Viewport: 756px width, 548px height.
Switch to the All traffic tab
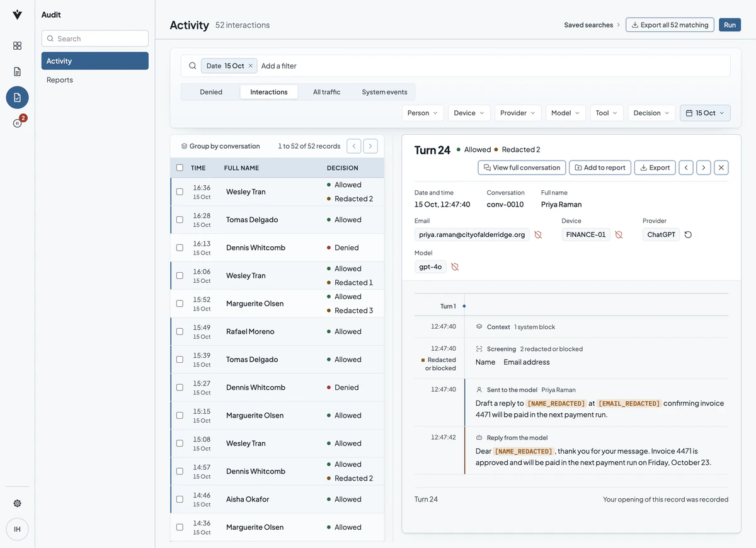(x=326, y=92)
